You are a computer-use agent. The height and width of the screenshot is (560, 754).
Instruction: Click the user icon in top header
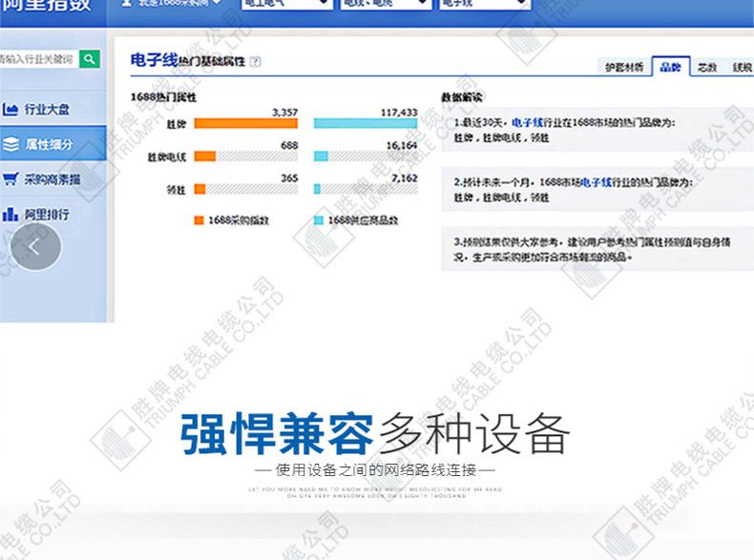tap(127, 3)
